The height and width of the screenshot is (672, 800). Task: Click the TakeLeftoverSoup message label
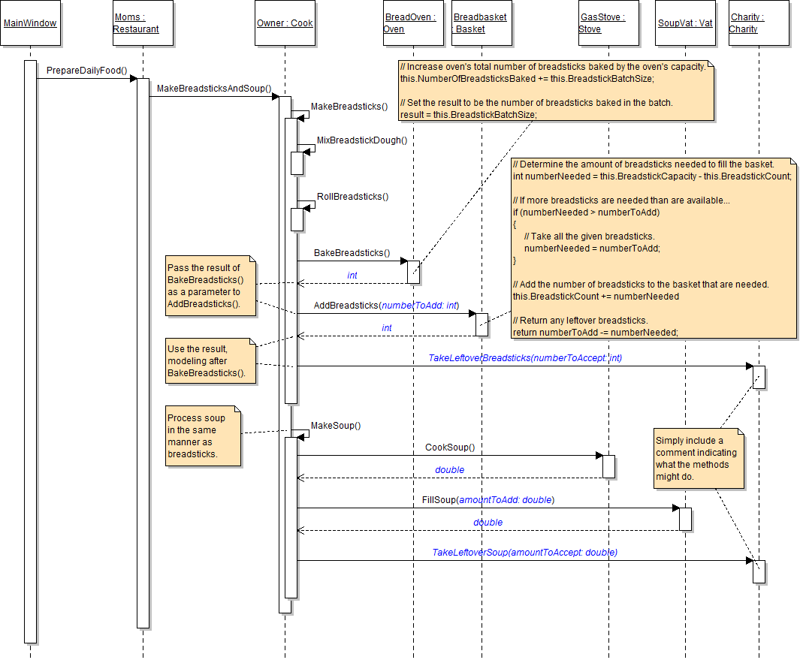pyautogui.click(x=524, y=552)
